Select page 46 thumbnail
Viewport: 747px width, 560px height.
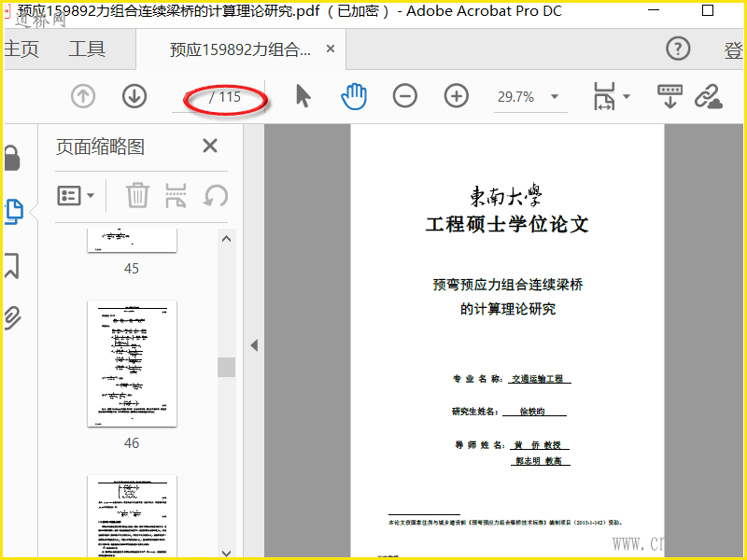click(x=132, y=363)
